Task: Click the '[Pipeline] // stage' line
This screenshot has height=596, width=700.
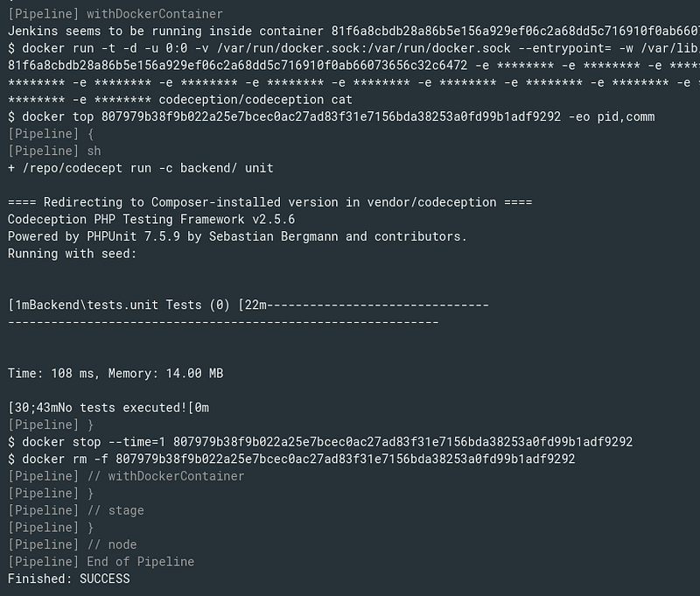Action: [76, 510]
